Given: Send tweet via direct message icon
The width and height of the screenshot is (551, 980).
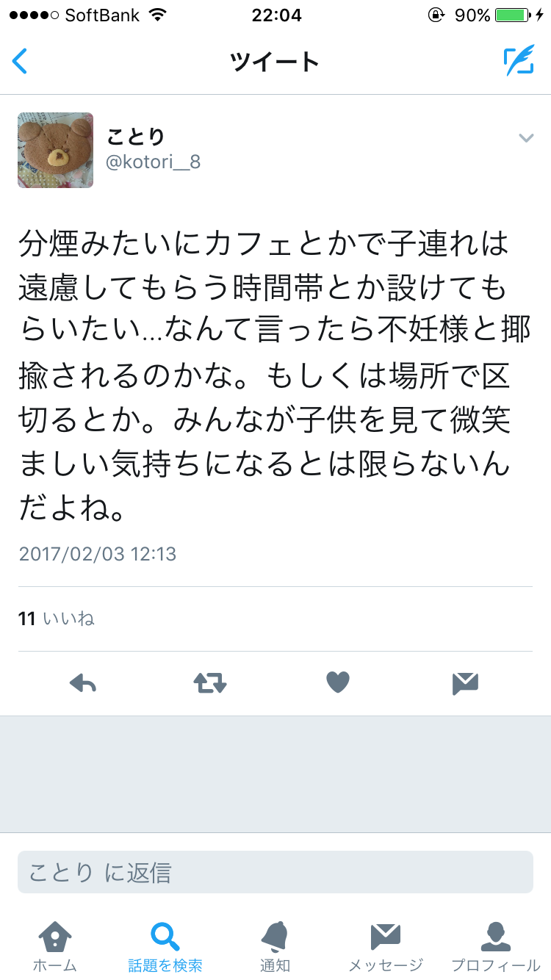Looking at the screenshot, I should point(466,684).
